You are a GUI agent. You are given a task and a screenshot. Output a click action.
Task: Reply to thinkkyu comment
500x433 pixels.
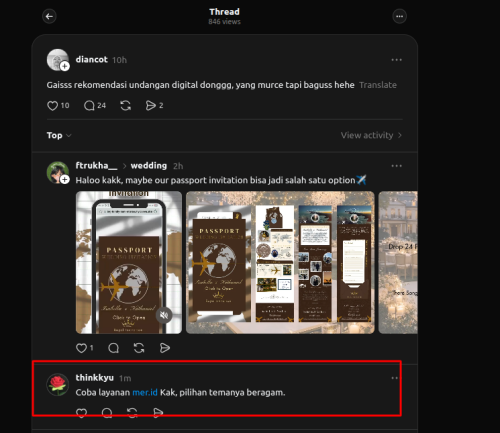click(x=107, y=413)
